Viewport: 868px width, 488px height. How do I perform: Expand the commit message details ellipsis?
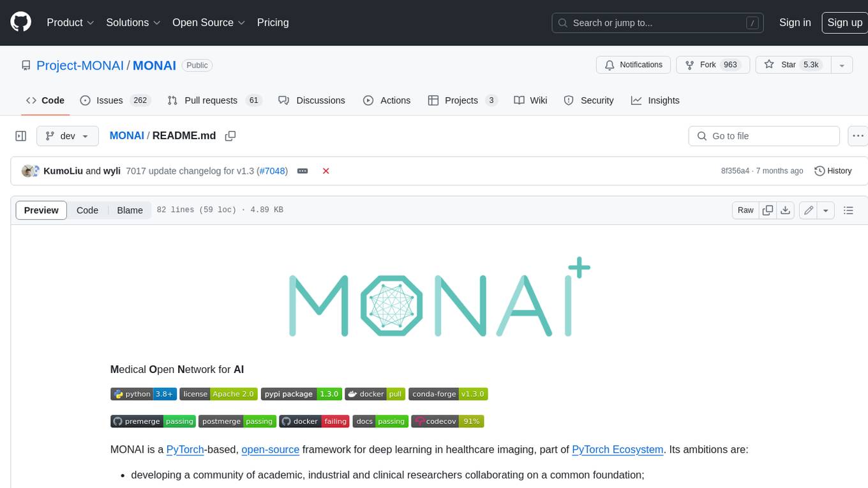(303, 171)
